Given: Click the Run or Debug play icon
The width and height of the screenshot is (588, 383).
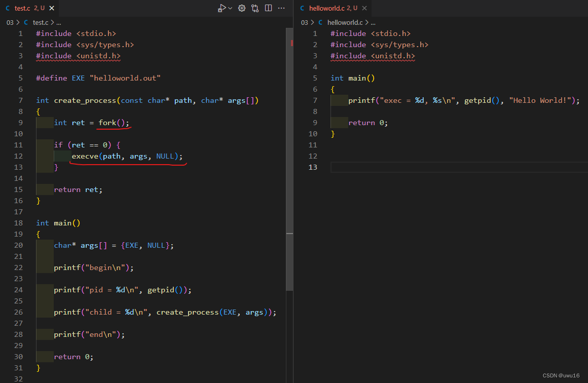Looking at the screenshot, I should point(222,8).
